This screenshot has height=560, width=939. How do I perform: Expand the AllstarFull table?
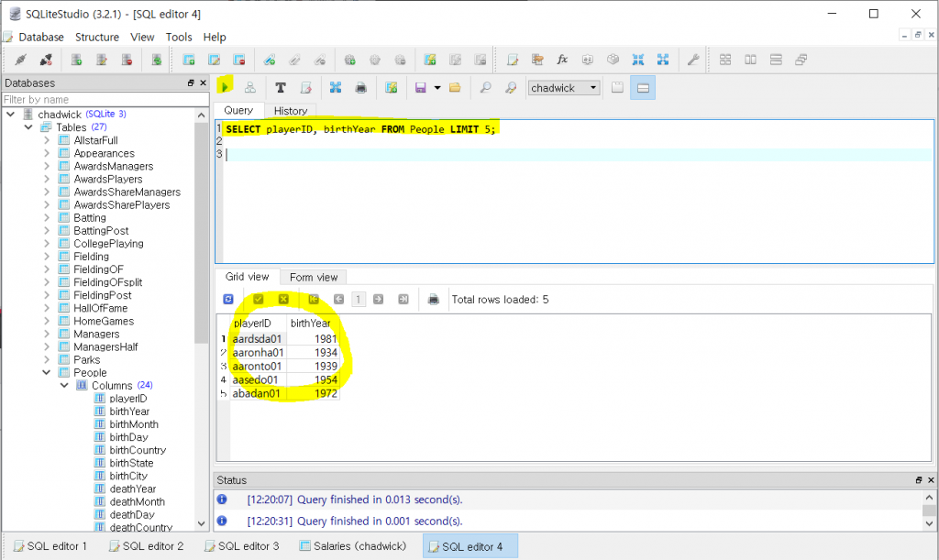[x=47, y=140]
